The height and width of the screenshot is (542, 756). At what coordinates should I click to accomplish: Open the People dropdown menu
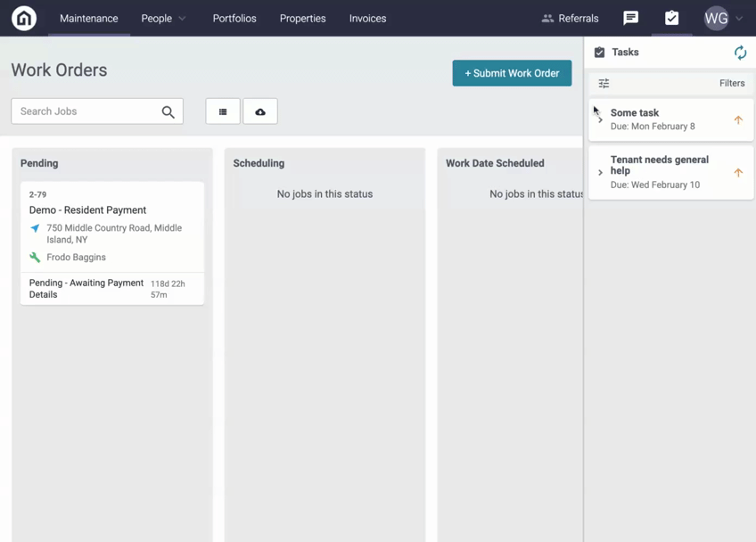tap(163, 19)
